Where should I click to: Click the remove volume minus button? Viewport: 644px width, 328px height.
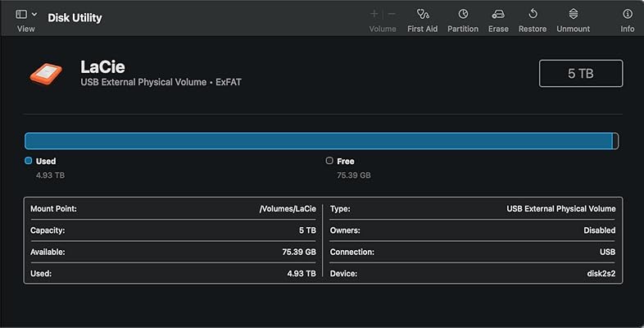391,14
